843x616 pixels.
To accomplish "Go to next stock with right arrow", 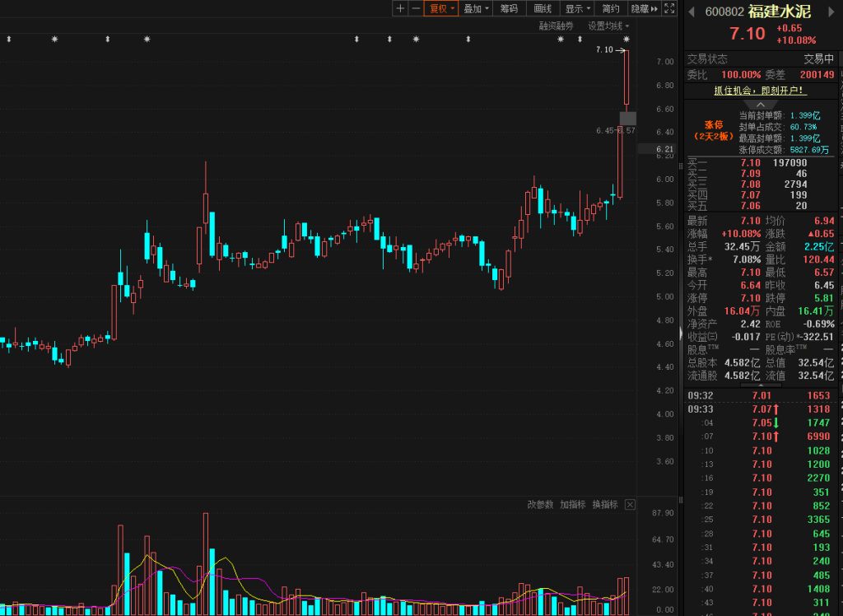I will point(831,12).
